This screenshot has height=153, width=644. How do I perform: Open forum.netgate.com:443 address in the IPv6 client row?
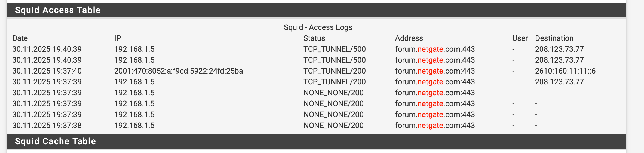pos(435,71)
